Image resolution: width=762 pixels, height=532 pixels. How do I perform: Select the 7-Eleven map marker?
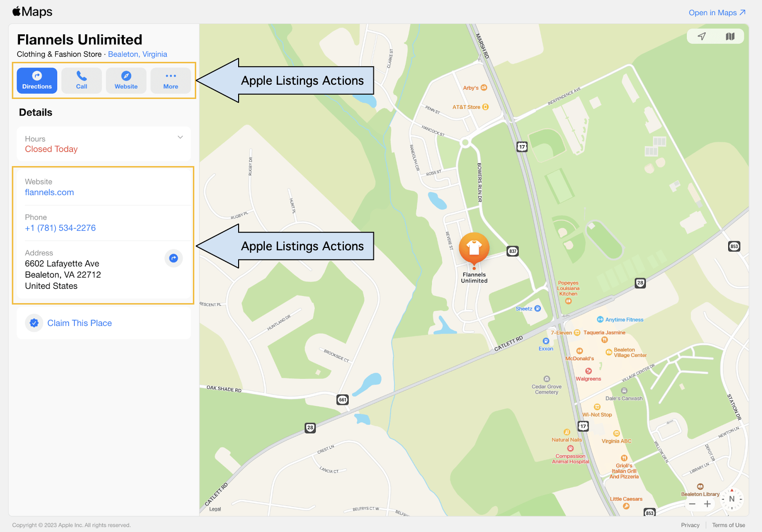click(x=577, y=333)
